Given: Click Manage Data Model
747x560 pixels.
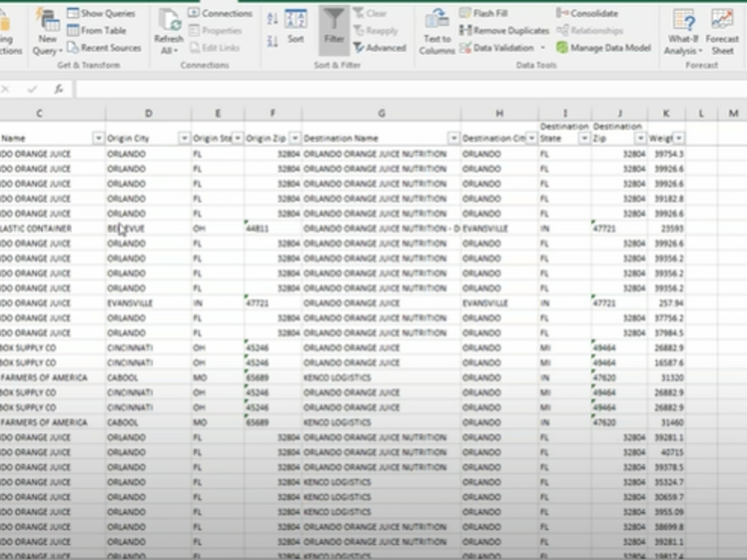Looking at the screenshot, I should [x=603, y=48].
